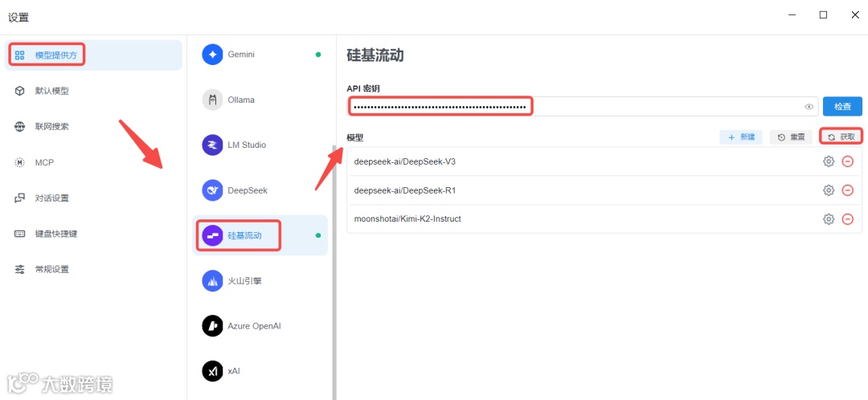This screenshot has width=868, height=400.
Task: Choose 火山引擎 in the provider list
Action: (x=260, y=280)
